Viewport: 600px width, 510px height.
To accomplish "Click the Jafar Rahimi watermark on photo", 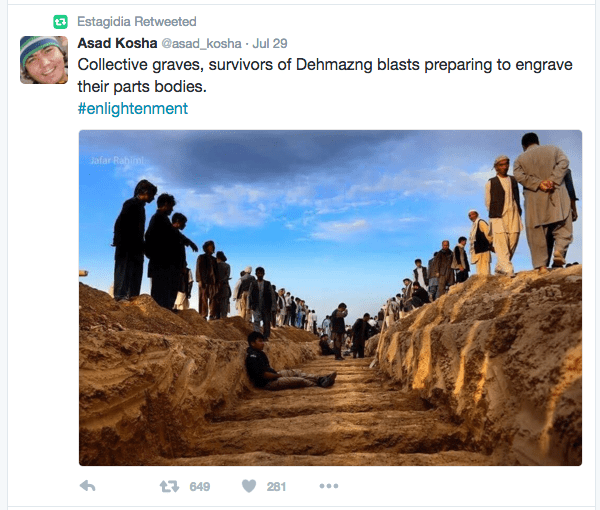I will click(x=116, y=160).
